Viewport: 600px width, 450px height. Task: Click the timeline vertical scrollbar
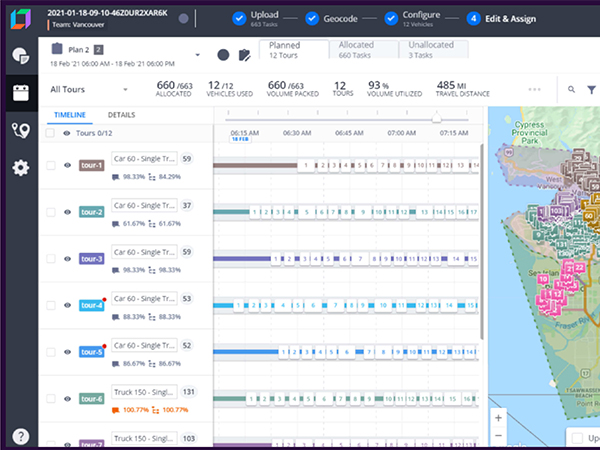[x=482, y=241]
